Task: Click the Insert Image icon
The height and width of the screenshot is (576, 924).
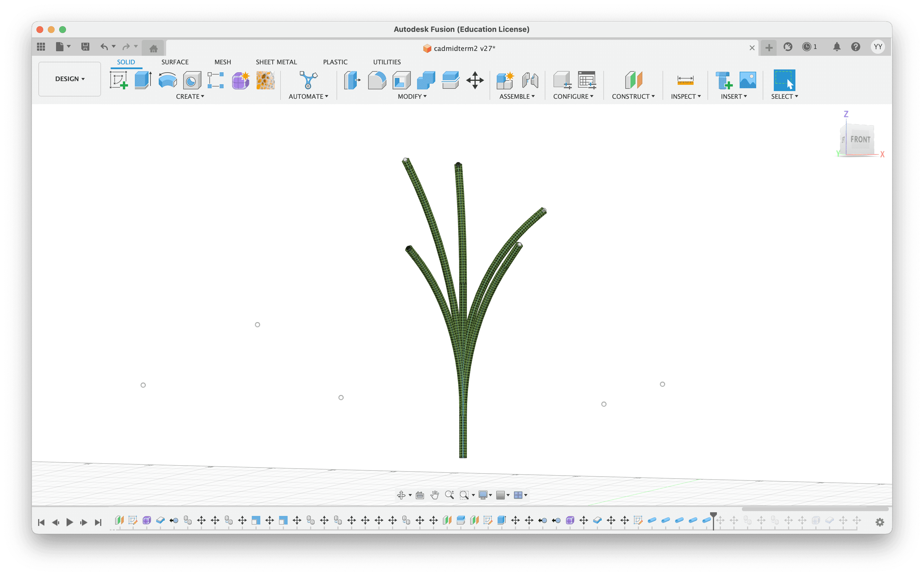Action: 747,80
